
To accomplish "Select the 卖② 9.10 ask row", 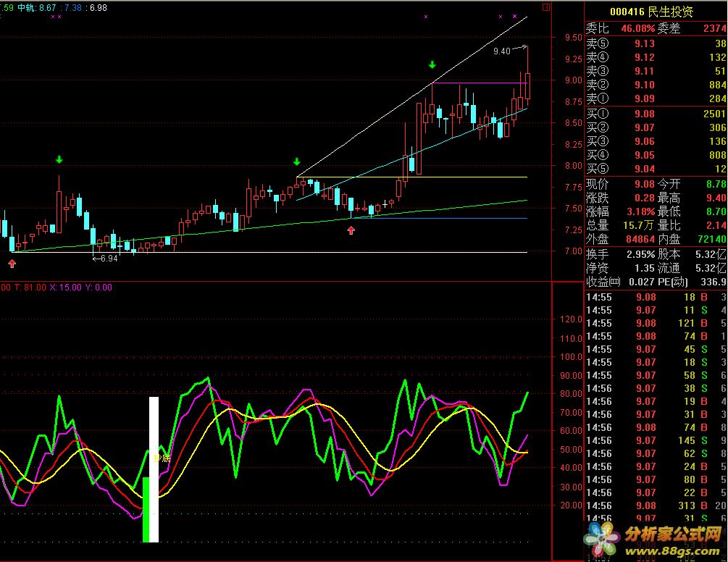I will point(656,85).
